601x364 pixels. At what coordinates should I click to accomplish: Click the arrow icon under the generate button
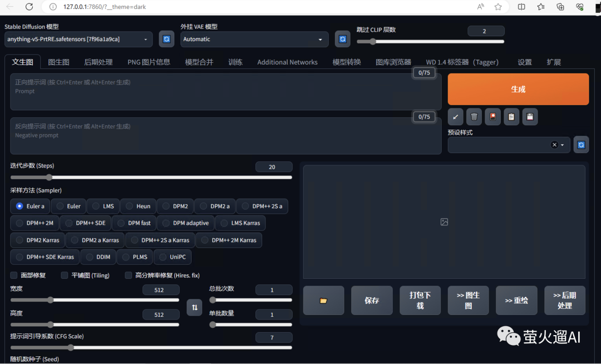tap(455, 117)
